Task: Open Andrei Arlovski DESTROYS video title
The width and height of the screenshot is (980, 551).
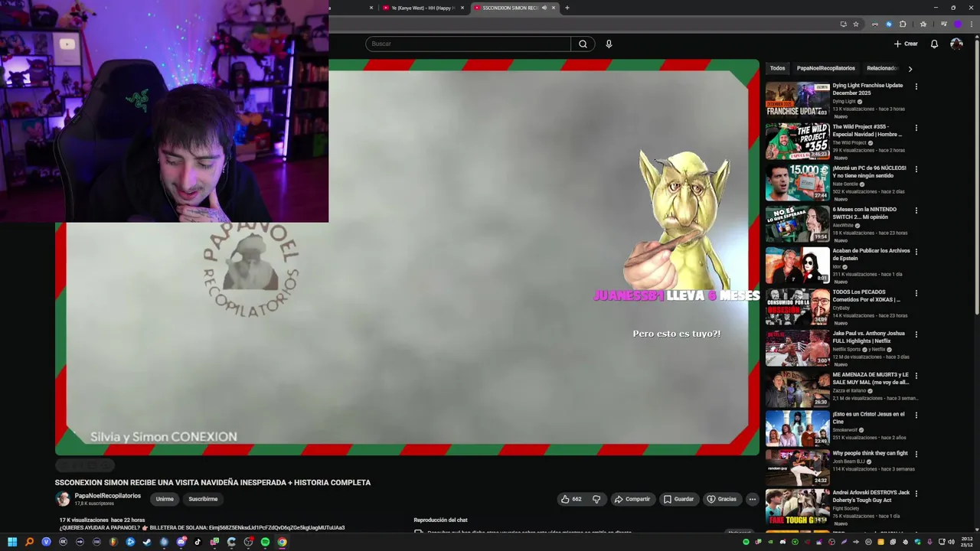Action: 871,496
